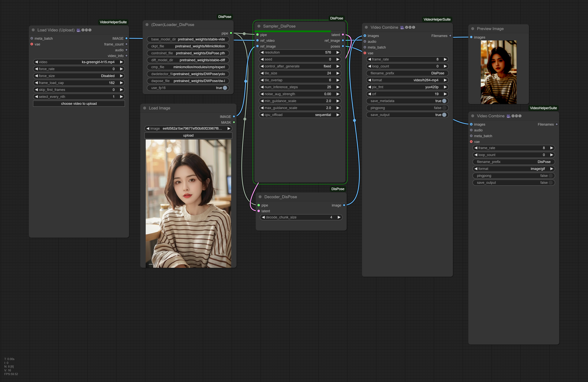Click the Sampler latent output socket
The height and width of the screenshot is (382, 588).
343,35
